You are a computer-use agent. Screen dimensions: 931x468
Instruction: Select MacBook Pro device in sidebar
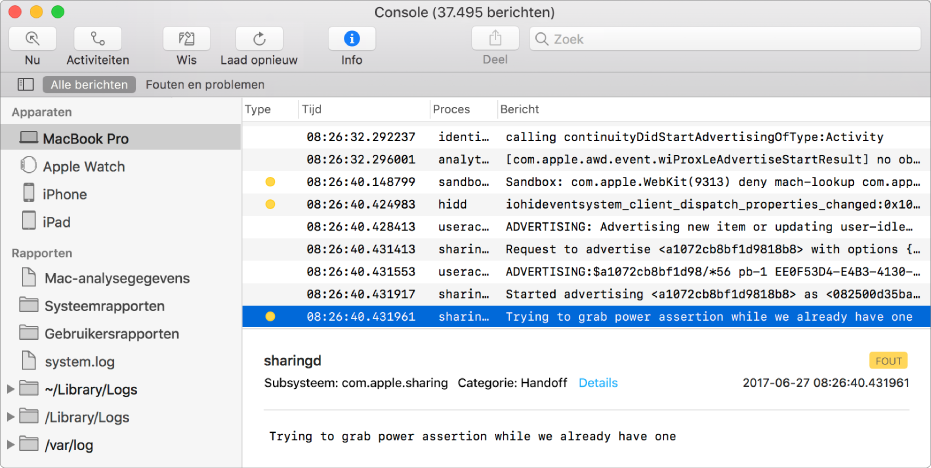(x=121, y=138)
